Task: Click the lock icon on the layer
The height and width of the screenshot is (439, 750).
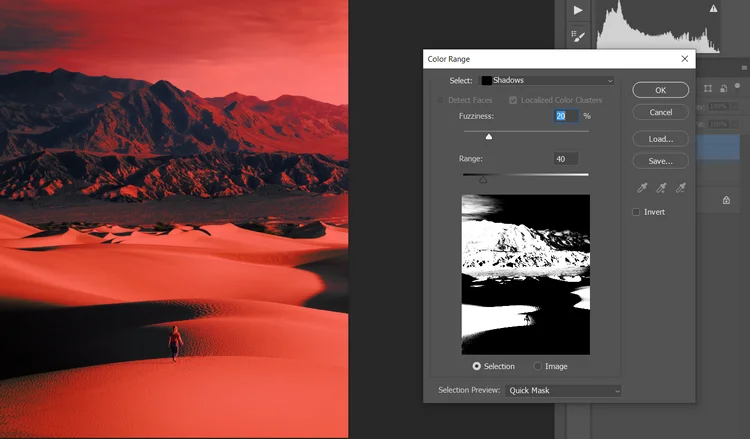Action: point(726,200)
